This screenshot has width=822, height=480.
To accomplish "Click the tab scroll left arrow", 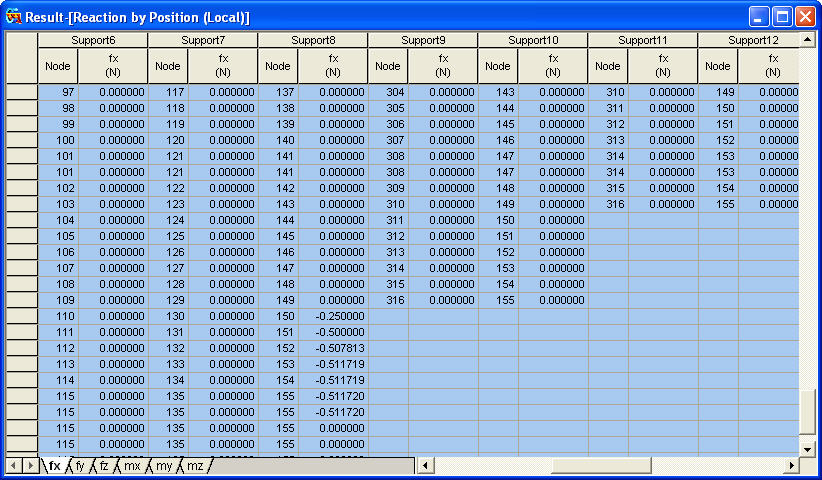I will click(13, 466).
